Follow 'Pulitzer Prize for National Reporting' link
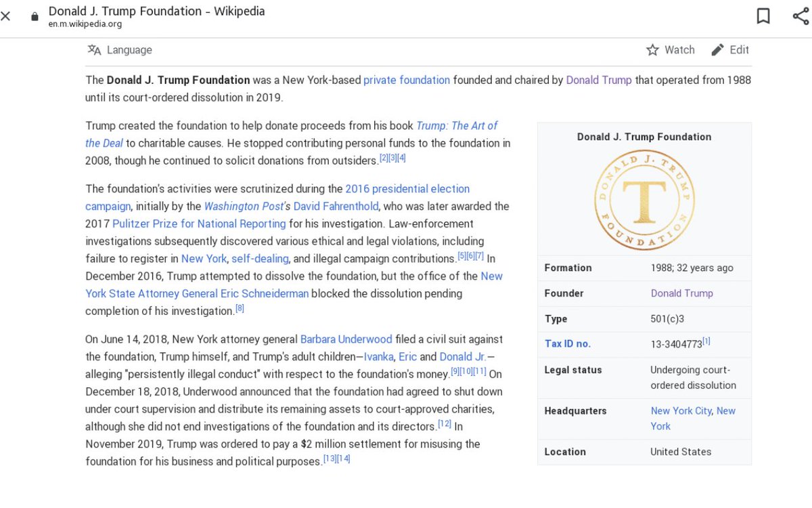Viewport: 812px width, 508px height. [199, 224]
